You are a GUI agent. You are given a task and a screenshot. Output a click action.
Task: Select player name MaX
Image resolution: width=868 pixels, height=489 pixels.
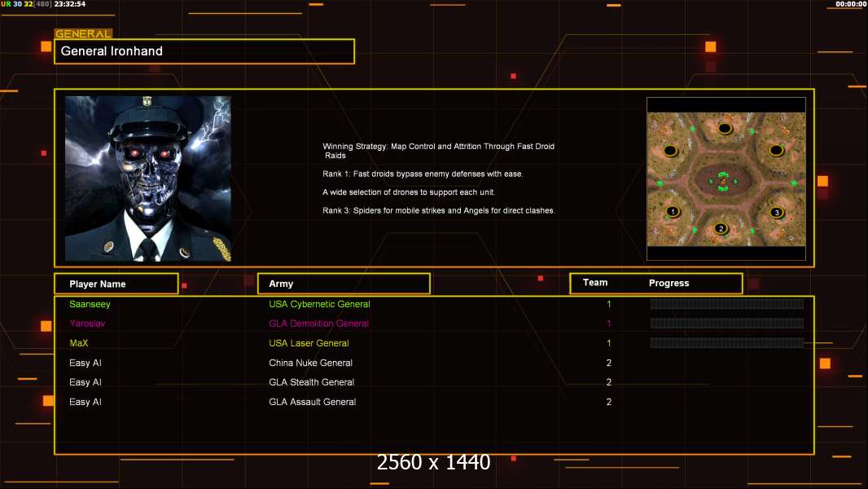coord(79,343)
